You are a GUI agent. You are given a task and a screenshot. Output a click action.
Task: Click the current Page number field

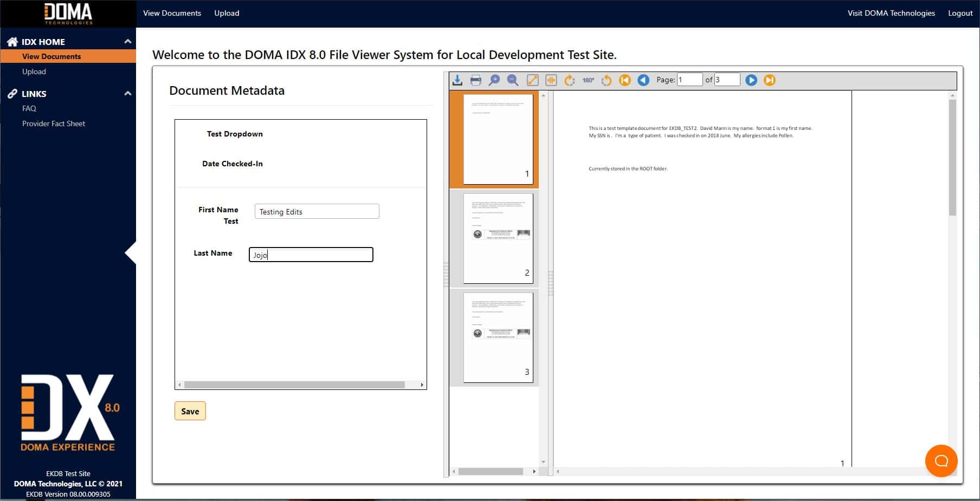tap(690, 80)
